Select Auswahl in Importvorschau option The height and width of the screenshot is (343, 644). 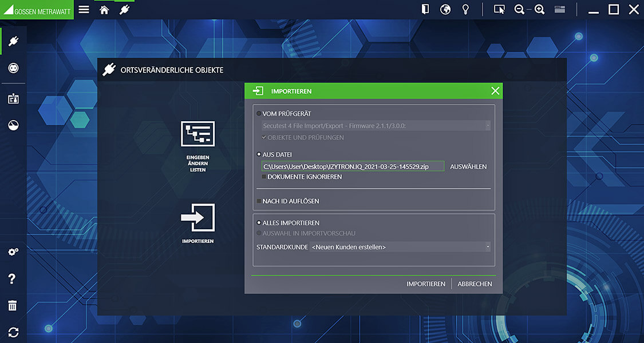pyautogui.click(x=259, y=233)
